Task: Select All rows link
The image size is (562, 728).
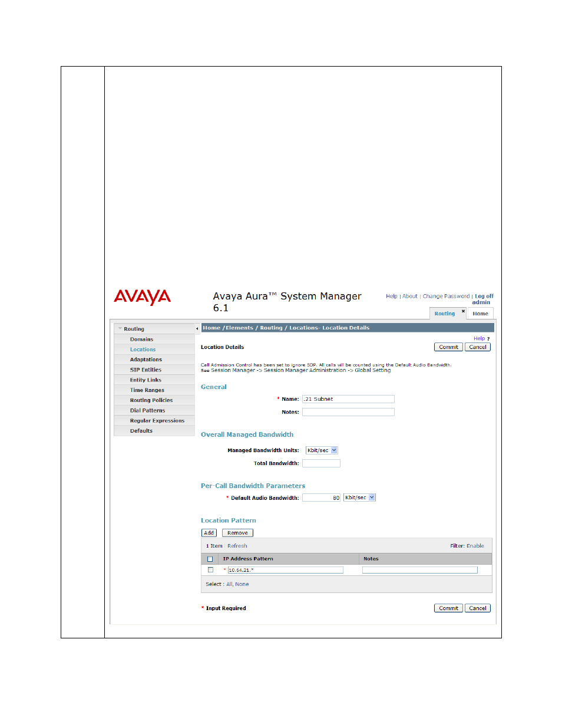Action: (229, 585)
